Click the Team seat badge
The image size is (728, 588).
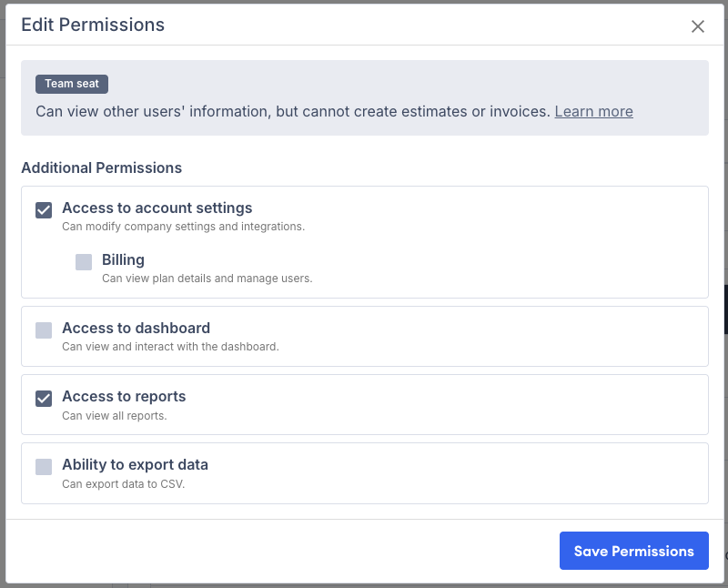pyautogui.click(x=72, y=84)
